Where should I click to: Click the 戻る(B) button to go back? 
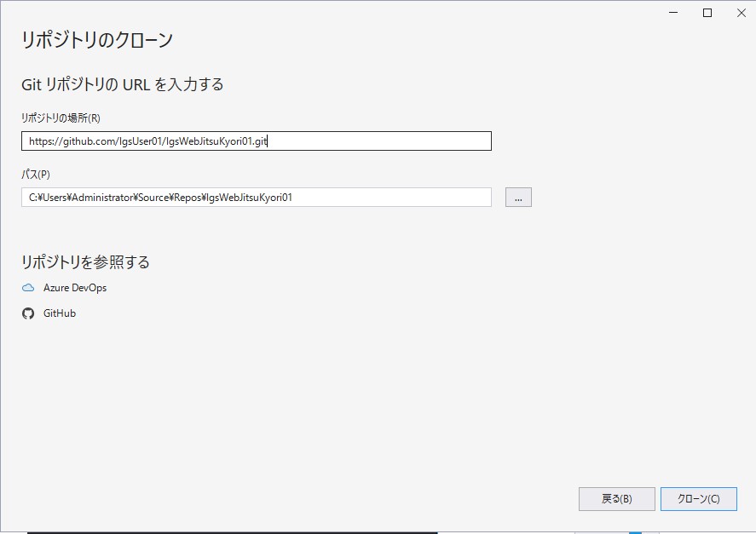click(617, 499)
